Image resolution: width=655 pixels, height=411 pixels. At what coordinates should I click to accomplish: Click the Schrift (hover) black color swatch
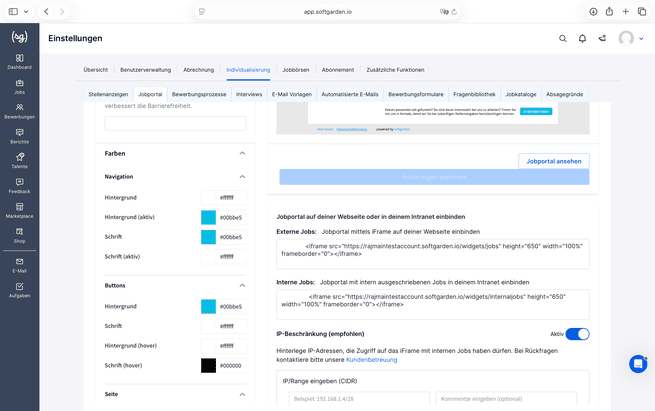pos(208,365)
